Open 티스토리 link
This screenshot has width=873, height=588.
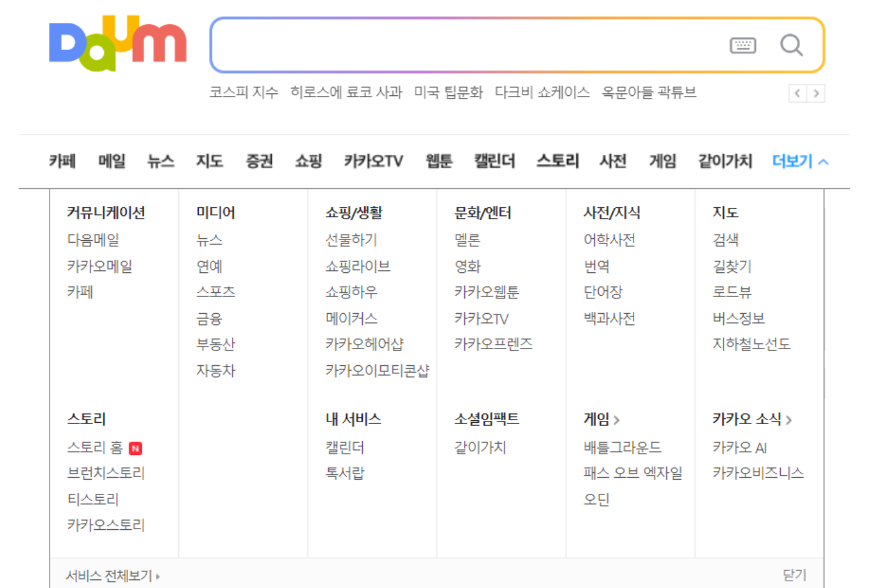pyautogui.click(x=93, y=499)
